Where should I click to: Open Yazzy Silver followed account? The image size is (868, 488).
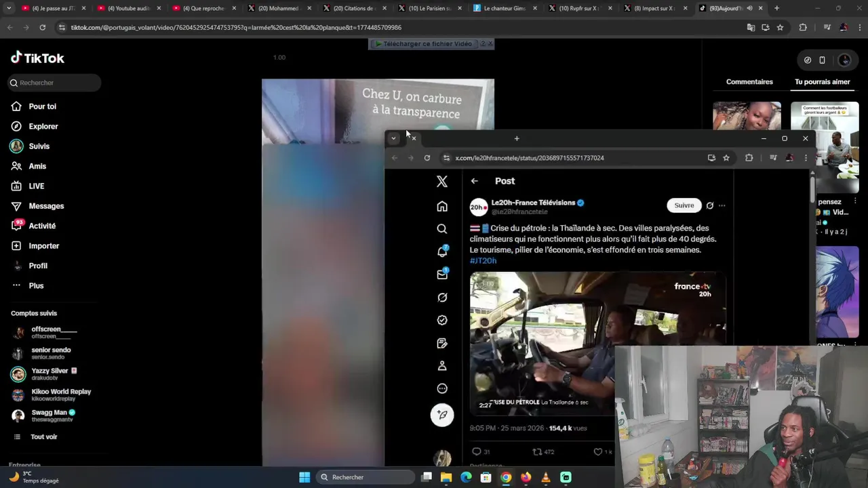(x=50, y=374)
